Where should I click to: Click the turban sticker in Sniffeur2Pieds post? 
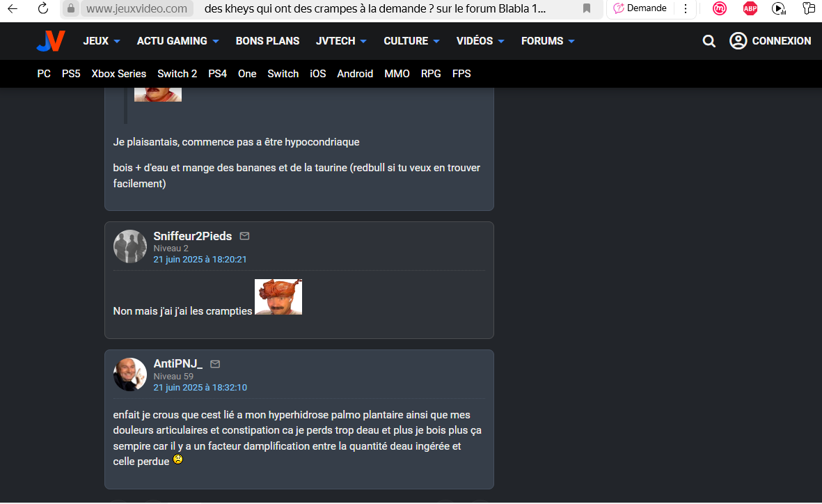(278, 297)
